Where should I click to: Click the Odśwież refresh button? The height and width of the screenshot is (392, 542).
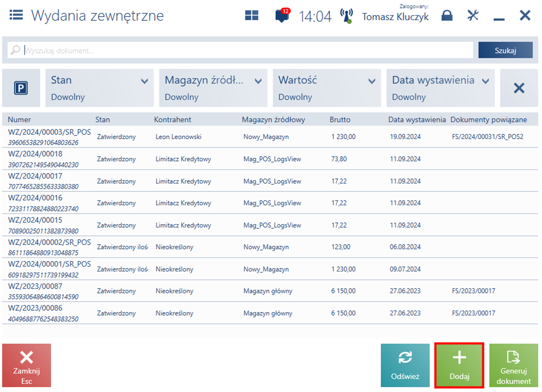(405, 365)
